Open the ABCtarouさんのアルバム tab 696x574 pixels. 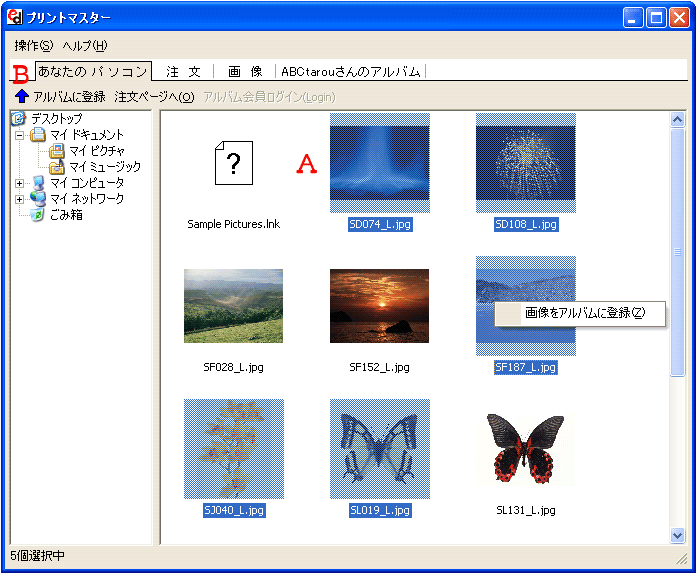tap(351, 71)
